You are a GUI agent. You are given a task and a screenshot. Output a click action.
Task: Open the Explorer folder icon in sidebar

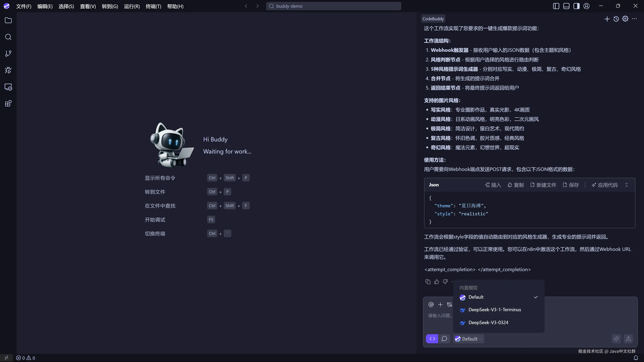[8, 20]
